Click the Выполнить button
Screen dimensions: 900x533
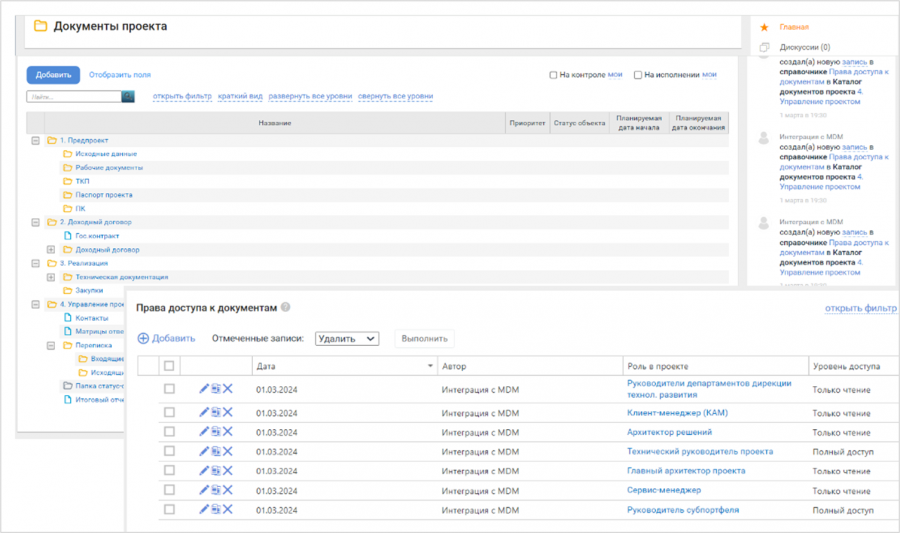point(424,339)
